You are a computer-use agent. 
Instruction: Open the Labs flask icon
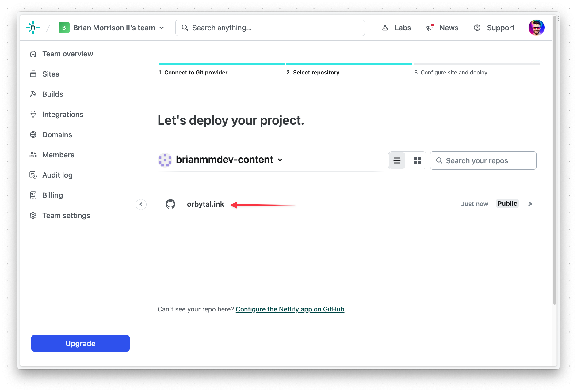[385, 28]
